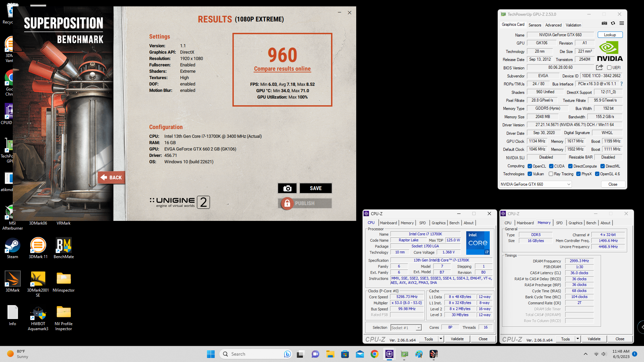
Task: Click the taskbar Search box
Action: tap(255, 354)
